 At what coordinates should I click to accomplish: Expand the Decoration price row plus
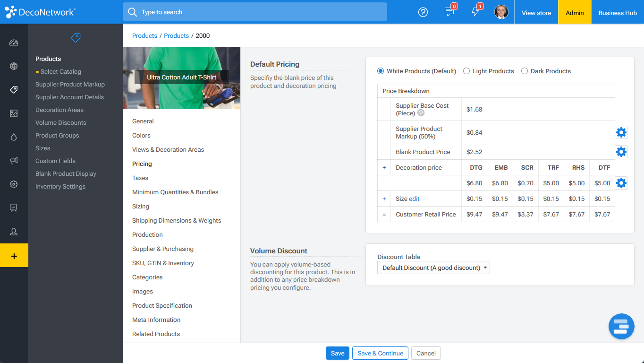tap(384, 167)
